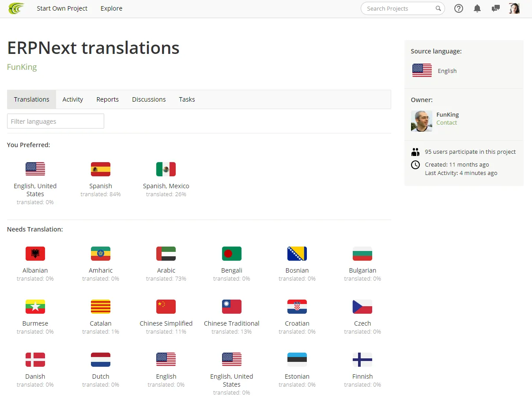Click the Arabic language name
The image size is (532, 399).
166,270
